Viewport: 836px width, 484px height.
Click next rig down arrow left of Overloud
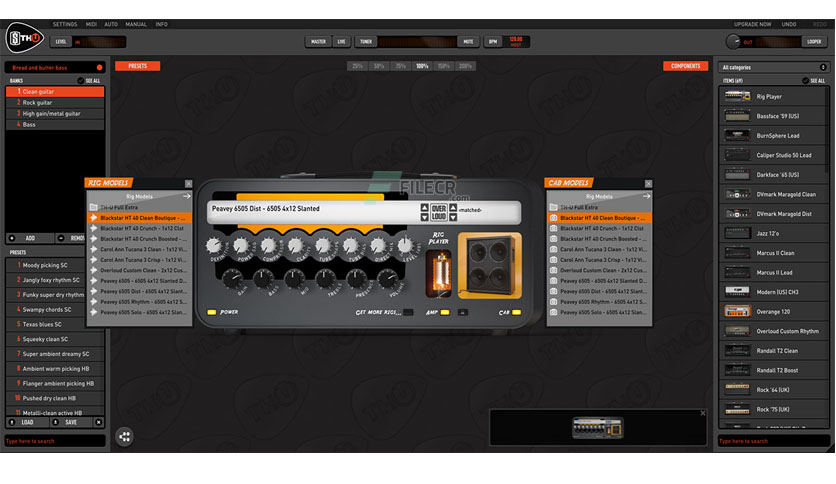(424, 217)
